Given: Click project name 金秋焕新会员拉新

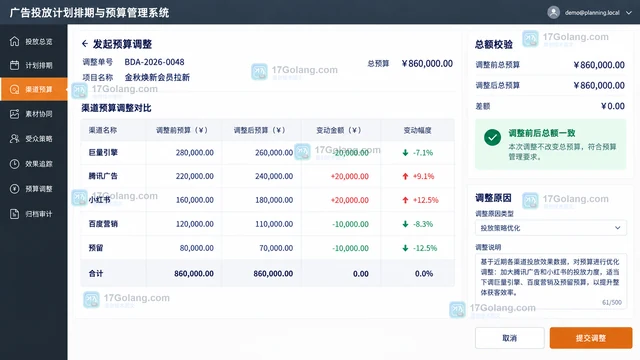Looking at the screenshot, I should click(x=157, y=78).
